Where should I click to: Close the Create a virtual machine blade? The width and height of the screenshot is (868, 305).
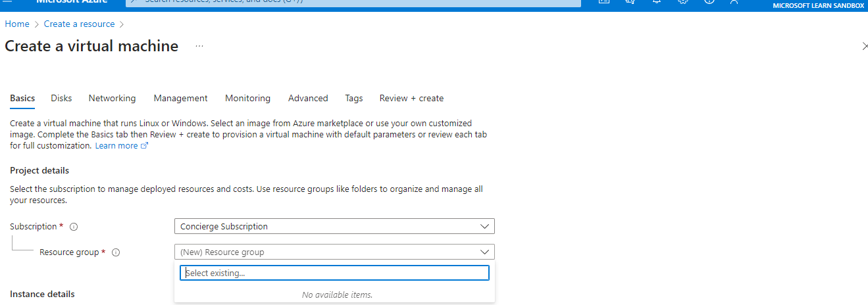864,46
